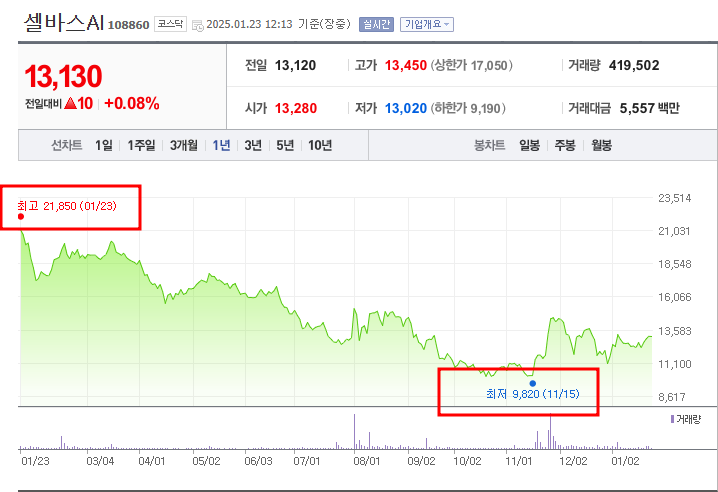Open the 기업개요 dropdown
The width and height of the screenshot is (718, 492).
427,24
